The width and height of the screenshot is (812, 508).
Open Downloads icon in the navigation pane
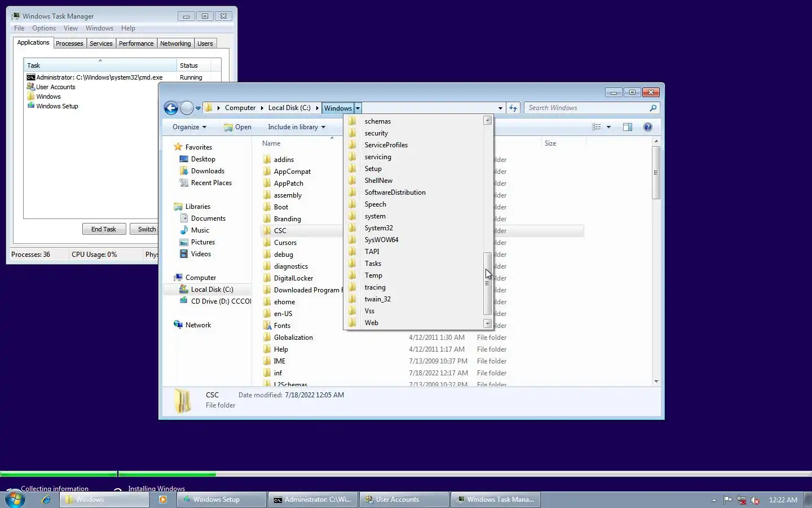point(184,171)
